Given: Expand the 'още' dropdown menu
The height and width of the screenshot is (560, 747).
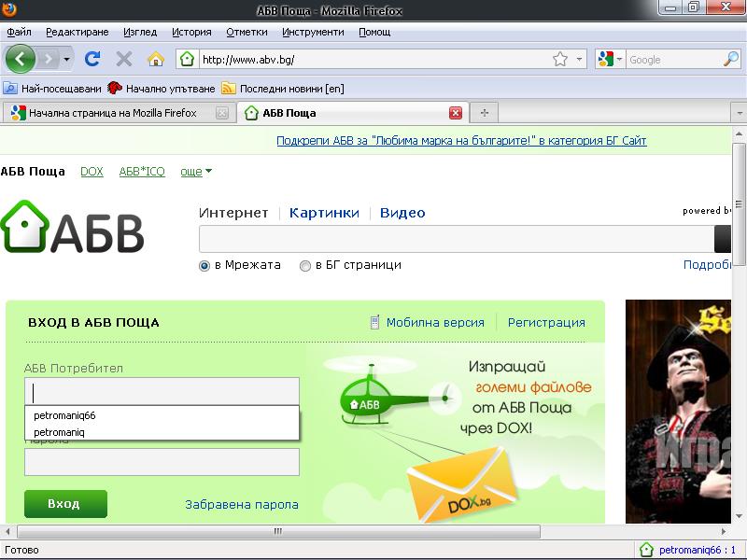Looking at the screenshot, I should click(x=196, y=172).
